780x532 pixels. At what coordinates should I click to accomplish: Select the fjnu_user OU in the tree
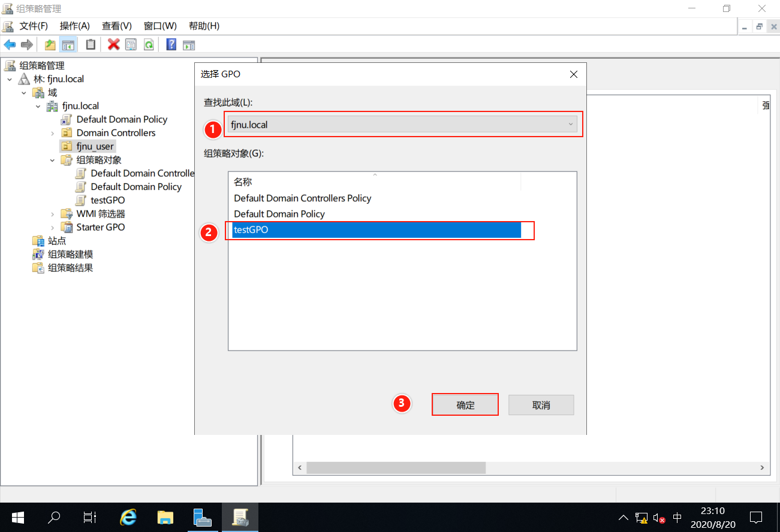pos(95,146)
